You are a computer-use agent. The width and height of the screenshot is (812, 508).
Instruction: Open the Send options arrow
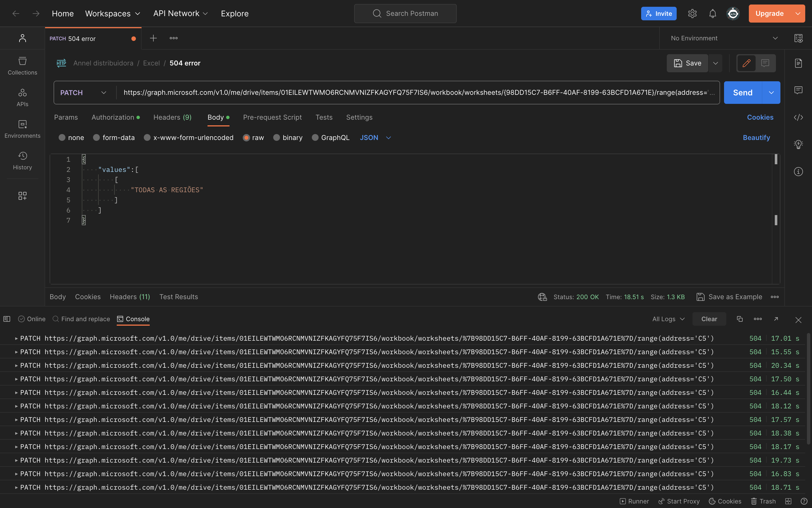[x=771, y=93]
